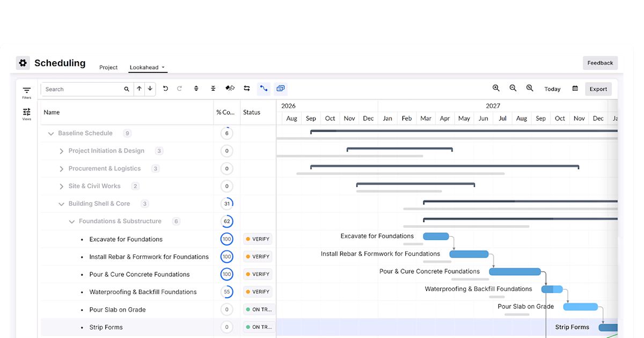Zoom to fit the timeline
This screenshot has height=338, width=644.
(530, 89)
